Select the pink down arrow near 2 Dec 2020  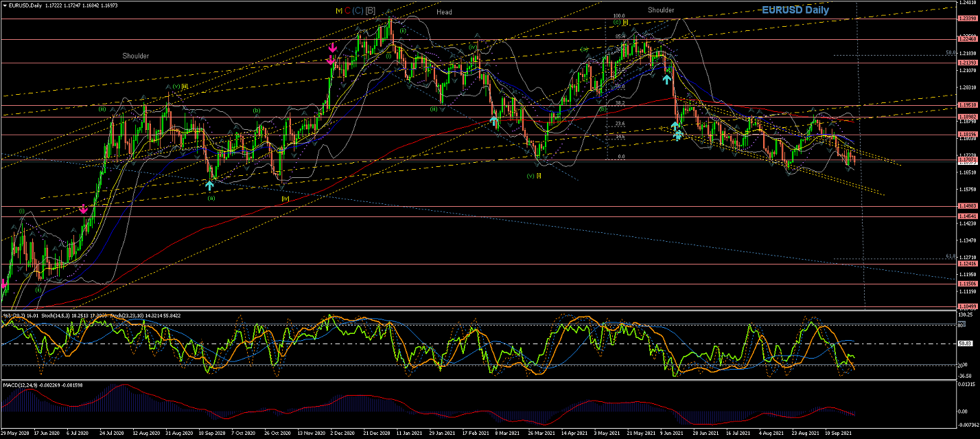[x=333, y=48]
